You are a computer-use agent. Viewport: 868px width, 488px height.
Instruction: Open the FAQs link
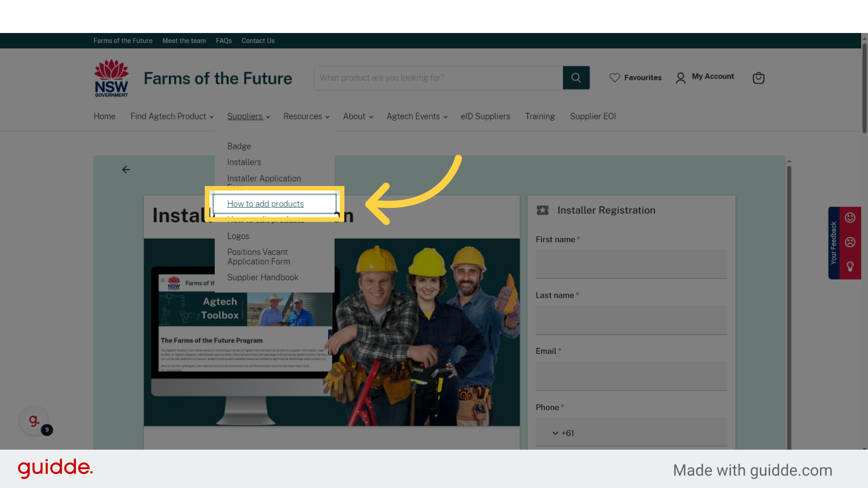click(x=224, y=41)
